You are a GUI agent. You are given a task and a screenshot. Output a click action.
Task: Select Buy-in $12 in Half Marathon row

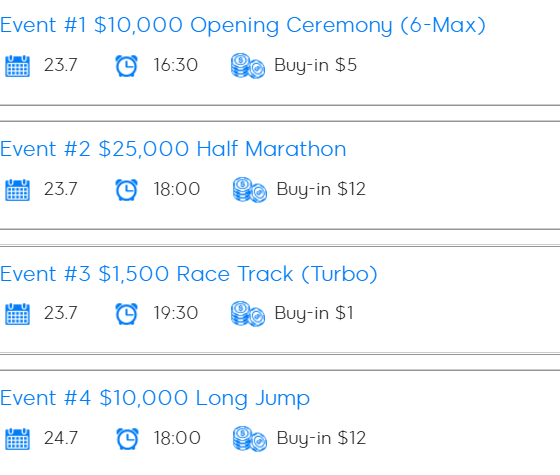[x=321, y=189]
